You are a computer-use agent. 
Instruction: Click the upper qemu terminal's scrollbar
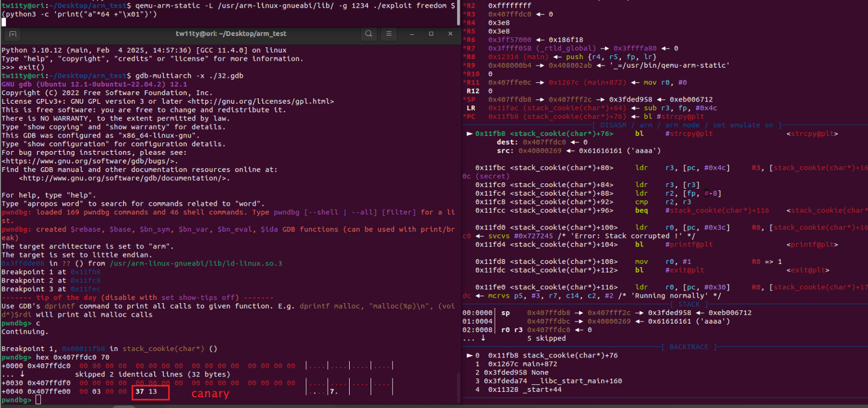(458, 13)
